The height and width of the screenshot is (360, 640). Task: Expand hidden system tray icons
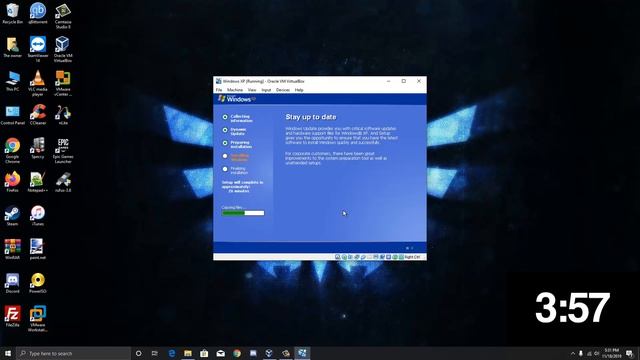point(573,353)
